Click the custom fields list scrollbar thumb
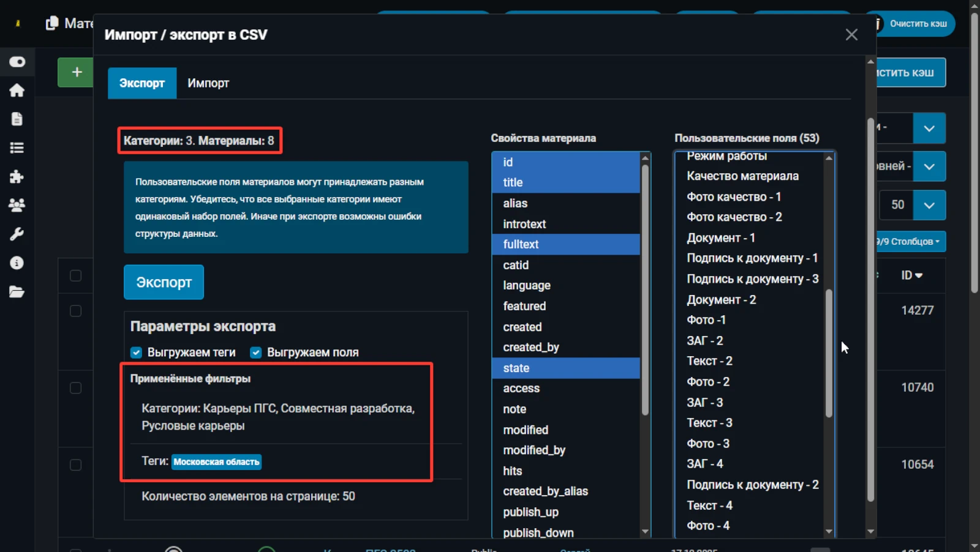The width and height of the screenshot is (980, 552). point(829,352)
